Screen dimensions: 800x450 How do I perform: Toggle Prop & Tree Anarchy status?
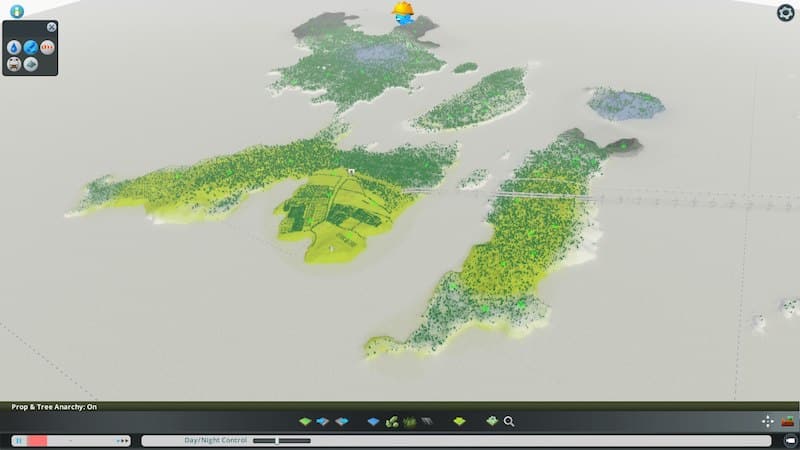tap(54, 407)
